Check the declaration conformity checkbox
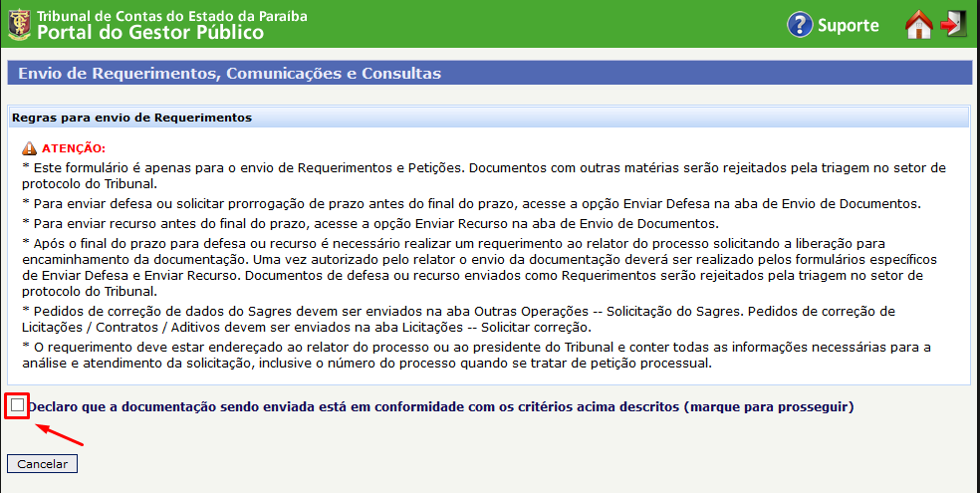The width and height of the screenshot is (980, 493). pyautogui.click(x=17, y=405)
